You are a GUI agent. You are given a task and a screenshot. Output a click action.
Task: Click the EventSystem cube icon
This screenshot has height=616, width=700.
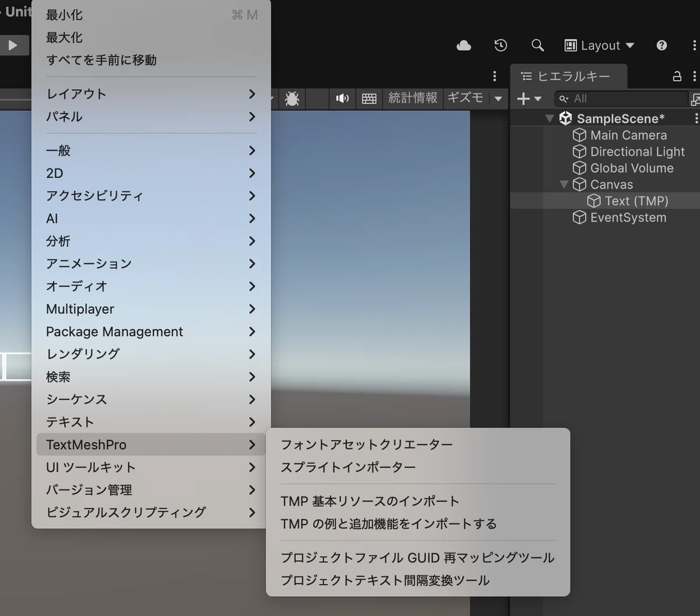click(579, 218)
